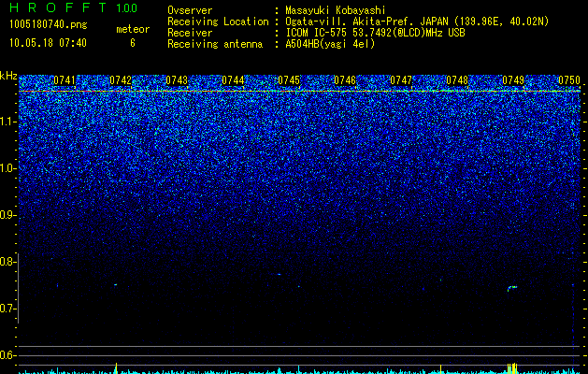This screenshot has height=374, width=588.
Task: Click the 0746 time marker
Action: click(345, 80)
